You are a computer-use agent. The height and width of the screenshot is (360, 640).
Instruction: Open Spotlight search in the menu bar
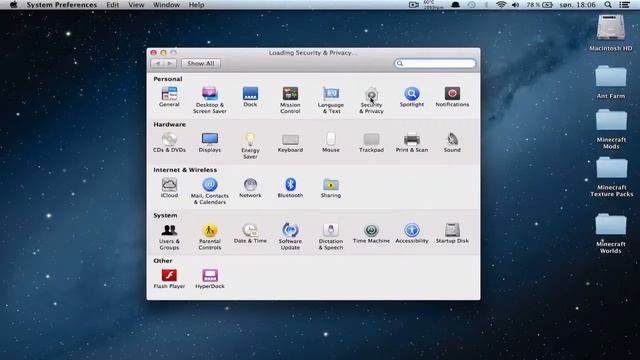pyautogui.click(x=608, y=5)
